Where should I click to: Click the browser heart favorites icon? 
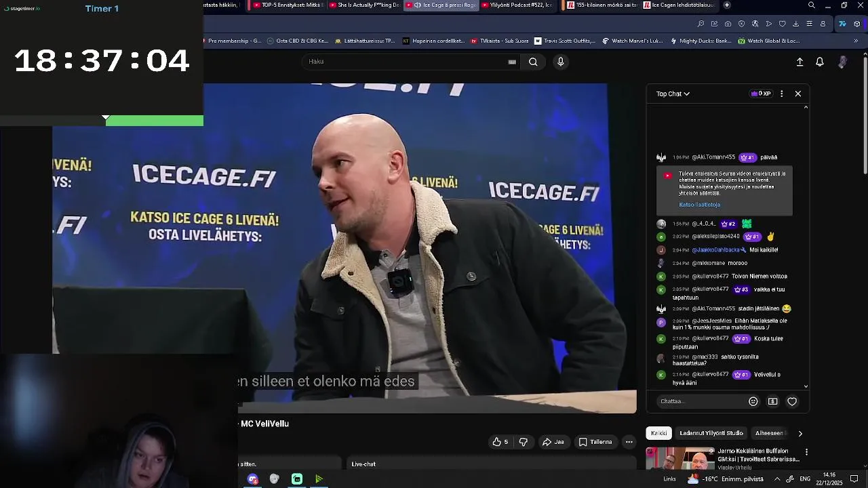(782, 24)
